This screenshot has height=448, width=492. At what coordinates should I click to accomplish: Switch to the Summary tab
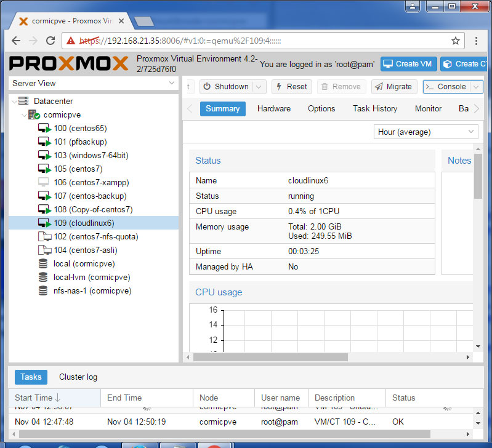[223, 109]
